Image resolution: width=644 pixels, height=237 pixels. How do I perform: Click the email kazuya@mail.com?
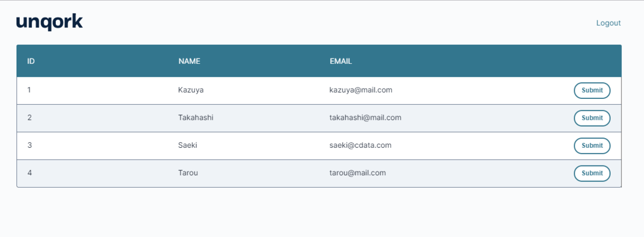(361, 90)
